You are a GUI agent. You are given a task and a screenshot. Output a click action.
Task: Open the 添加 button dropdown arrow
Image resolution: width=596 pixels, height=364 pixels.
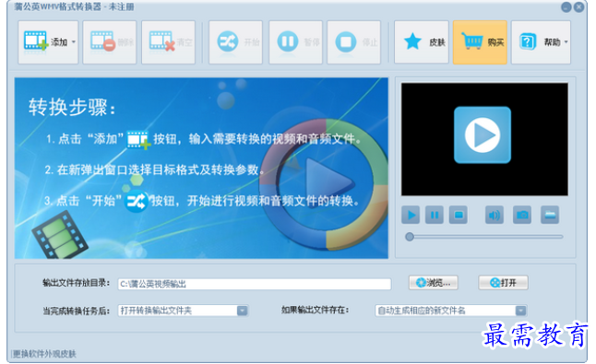tap(74, 41)
